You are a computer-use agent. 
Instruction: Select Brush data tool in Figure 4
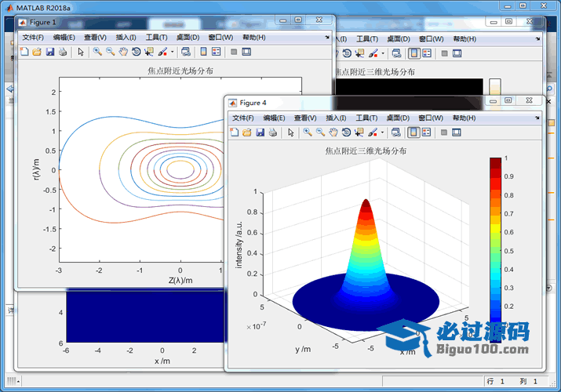[x=373, y=132]
